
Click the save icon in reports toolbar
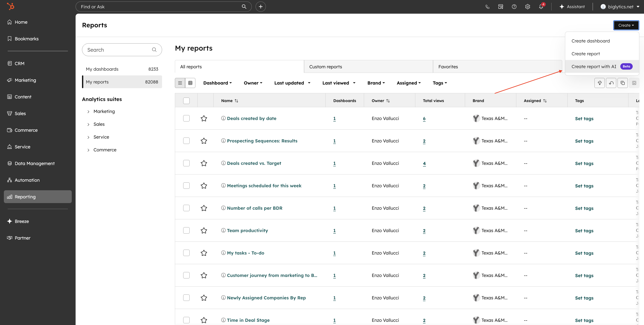click(634, 83)
